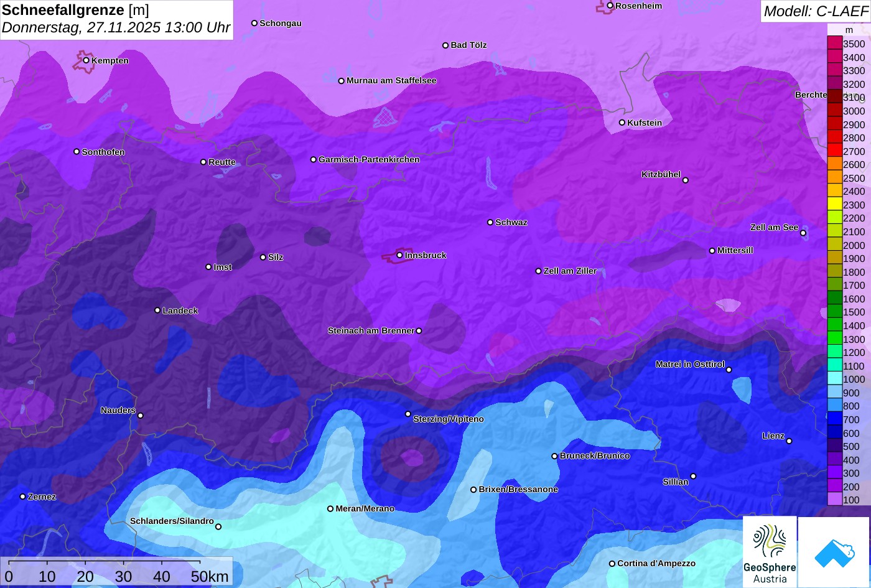The height and width of the screenshot is (588, 871).
Task: Click the 20 mark on scale bar
Action: (85, 577)
